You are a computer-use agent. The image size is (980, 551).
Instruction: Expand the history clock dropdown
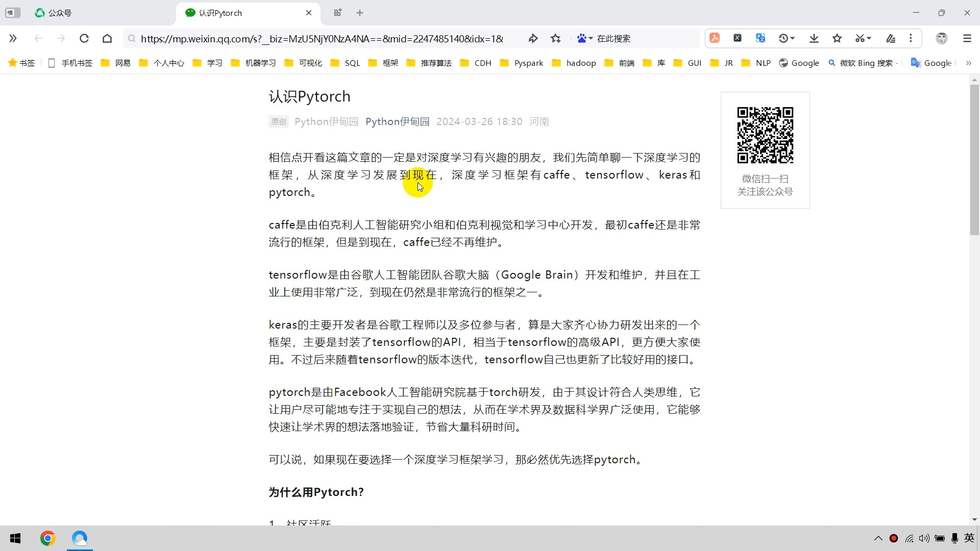pyautogui.click(x=793, y=38)
